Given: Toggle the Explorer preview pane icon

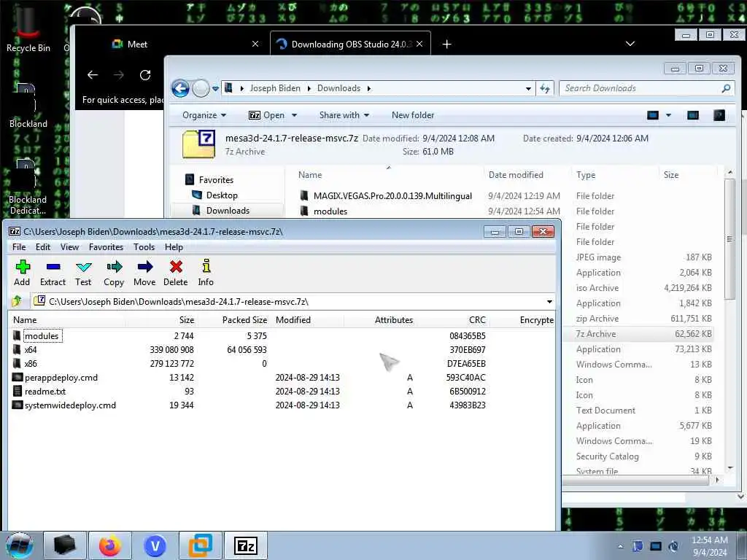Looking at the screenshot, I should [693, 115].
